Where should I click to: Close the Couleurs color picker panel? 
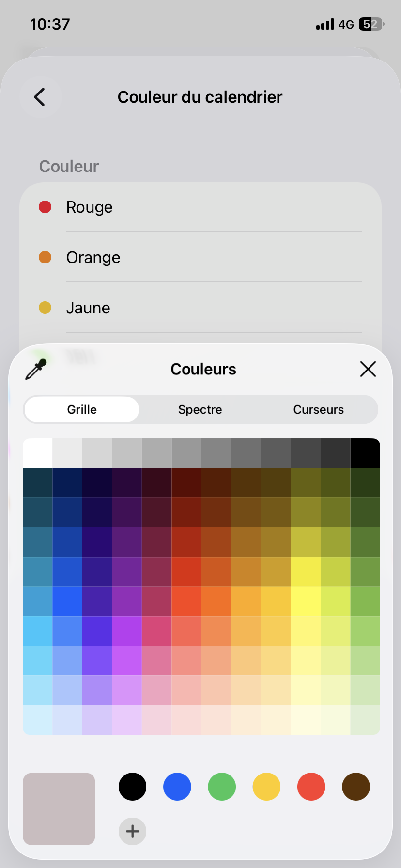coord(368,369)
